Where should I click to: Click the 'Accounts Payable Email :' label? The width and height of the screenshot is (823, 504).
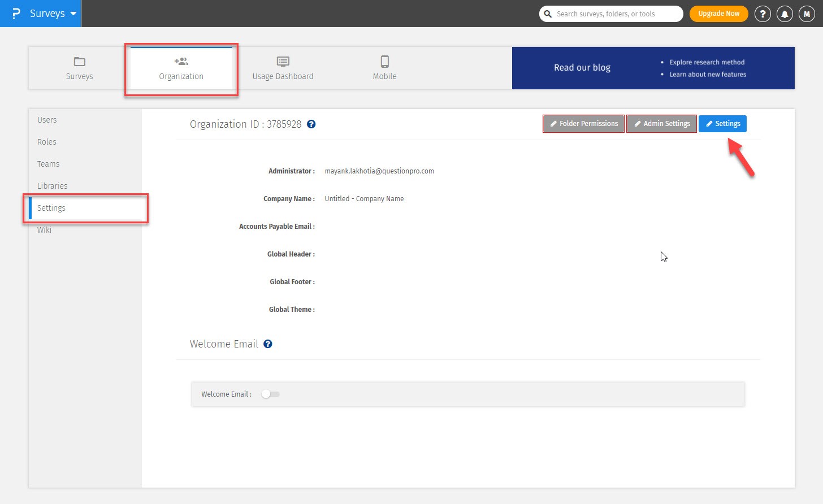(x=277, y=227)
